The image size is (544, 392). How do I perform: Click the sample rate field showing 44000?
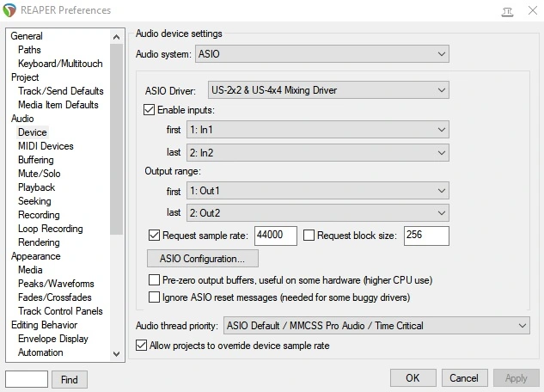click(275, 236)
